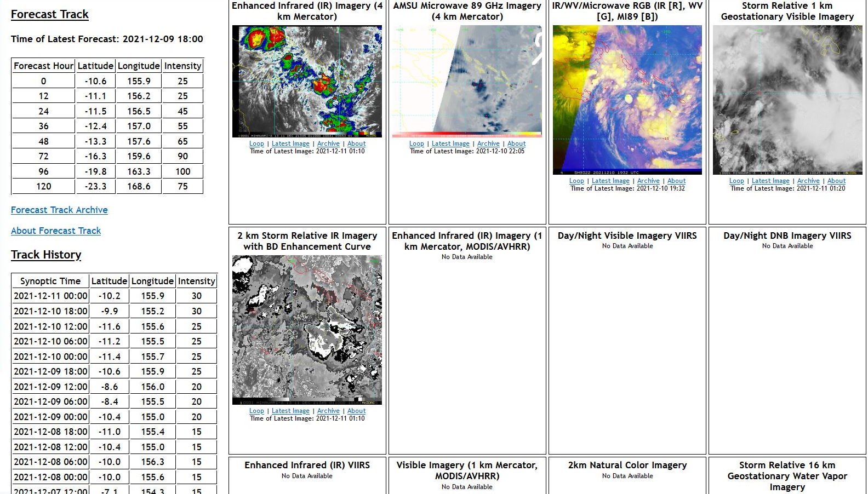The image size is (868, 494).
Task: Play Loop for Enhanced Infrared 4 km imagery
Action: (x=256, y=143)
